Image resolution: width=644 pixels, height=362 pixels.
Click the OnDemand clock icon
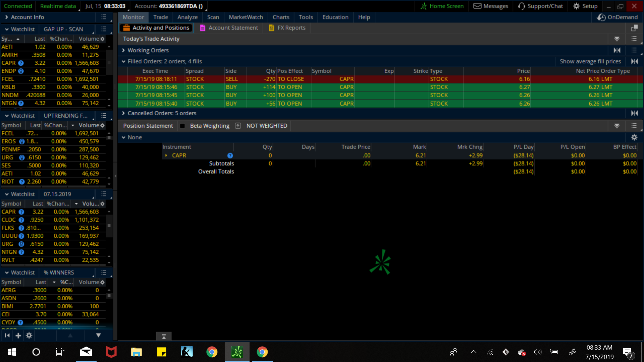tap(601, 17)
